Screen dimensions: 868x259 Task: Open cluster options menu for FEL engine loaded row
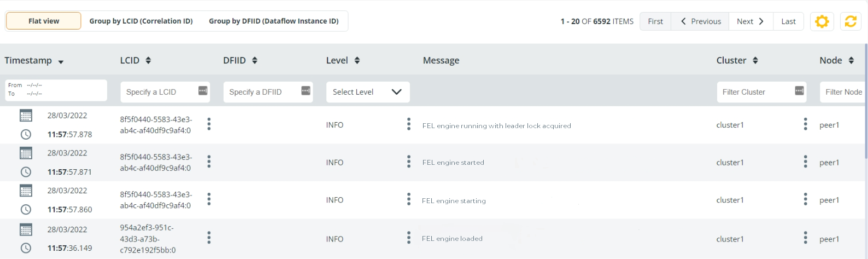(805, 238)
